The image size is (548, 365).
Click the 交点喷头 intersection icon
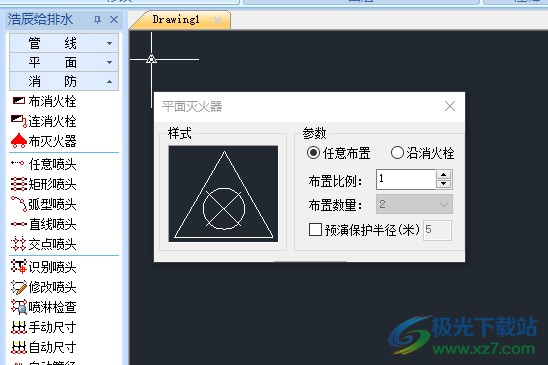point(19,244)
